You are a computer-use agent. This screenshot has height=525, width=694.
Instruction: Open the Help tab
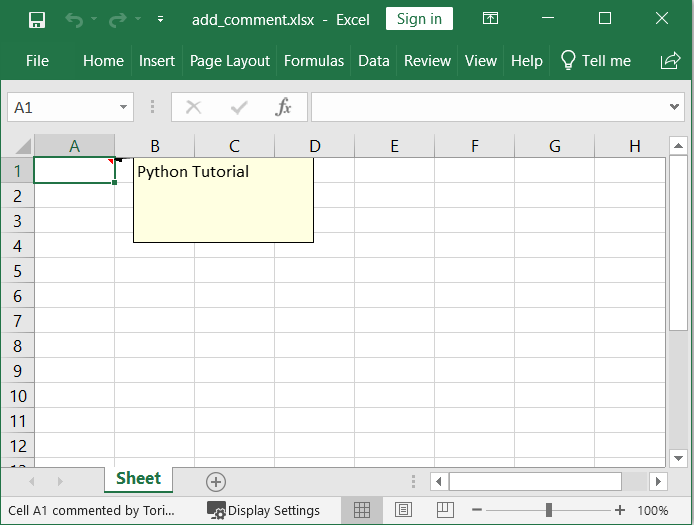[527, 61]
